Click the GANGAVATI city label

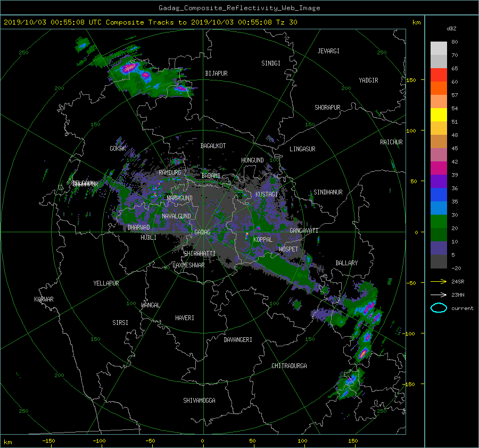pos(304,231)
